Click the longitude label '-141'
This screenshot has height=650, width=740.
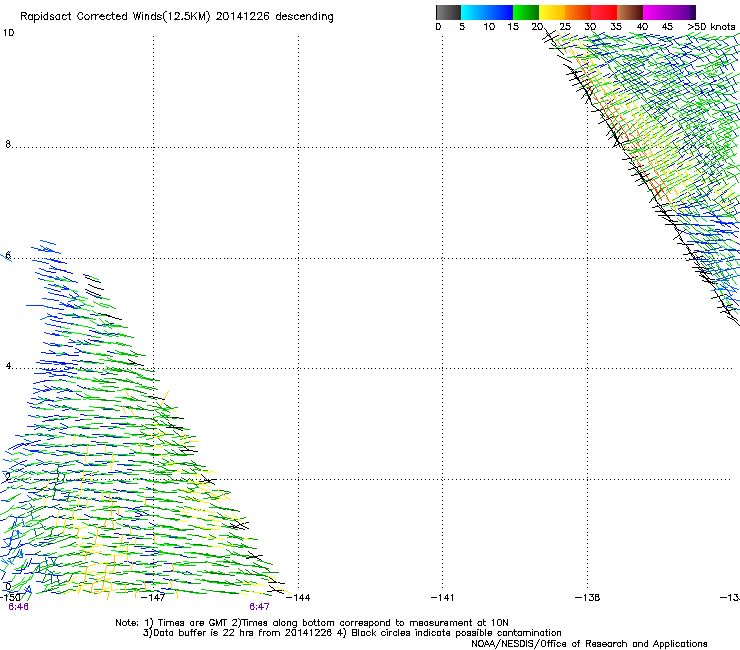pos(443,598)
